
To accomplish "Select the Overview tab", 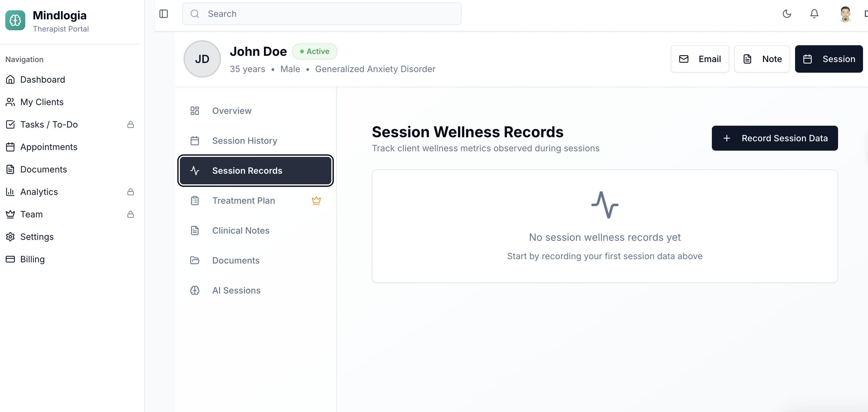I will click(232, 111).
